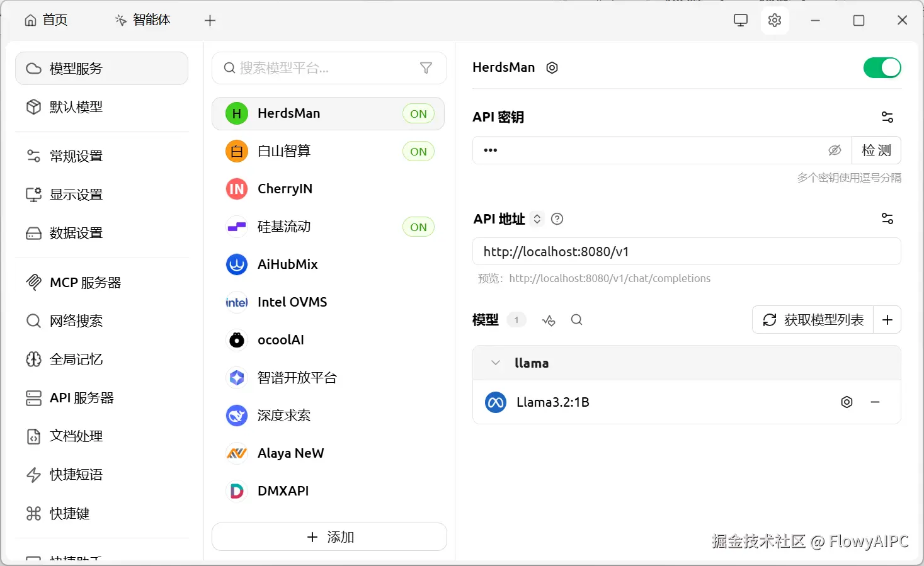Open MCP 服务器 section
The width and height of the screenshot is (924, 566).
pyautogui.click(x=101, y=283)
